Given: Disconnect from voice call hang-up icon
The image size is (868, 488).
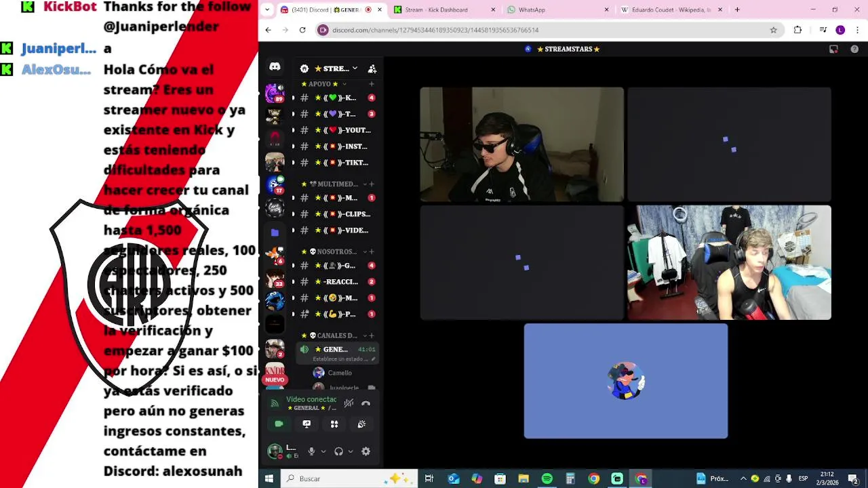Looking at the screenshot, I should point(366,403).
